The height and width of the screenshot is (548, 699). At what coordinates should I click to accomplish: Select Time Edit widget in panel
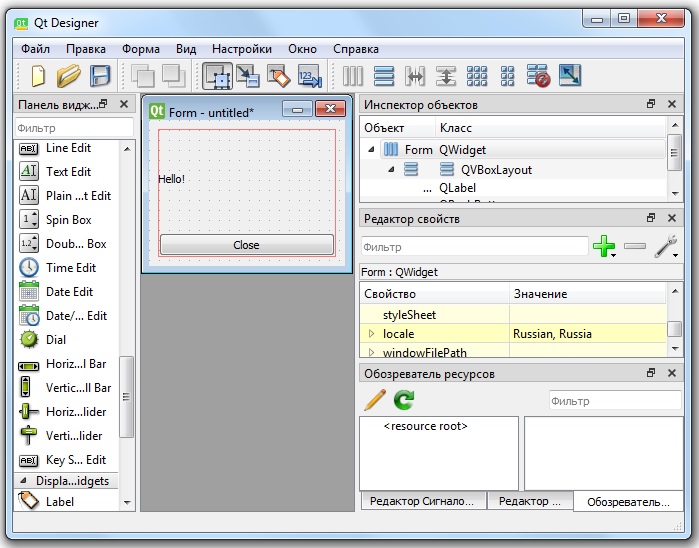pos(67,268)
